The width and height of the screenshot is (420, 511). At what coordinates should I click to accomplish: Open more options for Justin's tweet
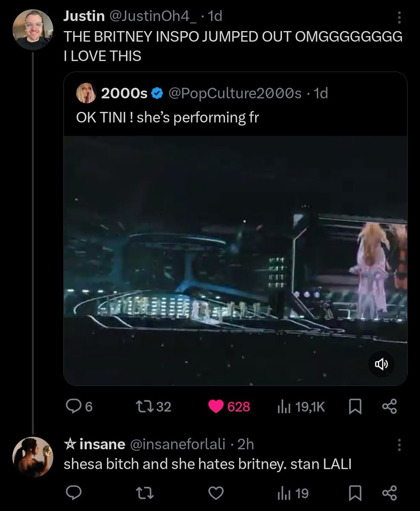pyautogui.click(x=399, y=17)
